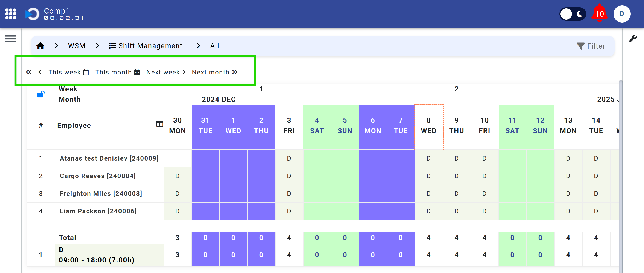
Task: Click the column layout icon beside Employee
Action: [x=160, y=124]
